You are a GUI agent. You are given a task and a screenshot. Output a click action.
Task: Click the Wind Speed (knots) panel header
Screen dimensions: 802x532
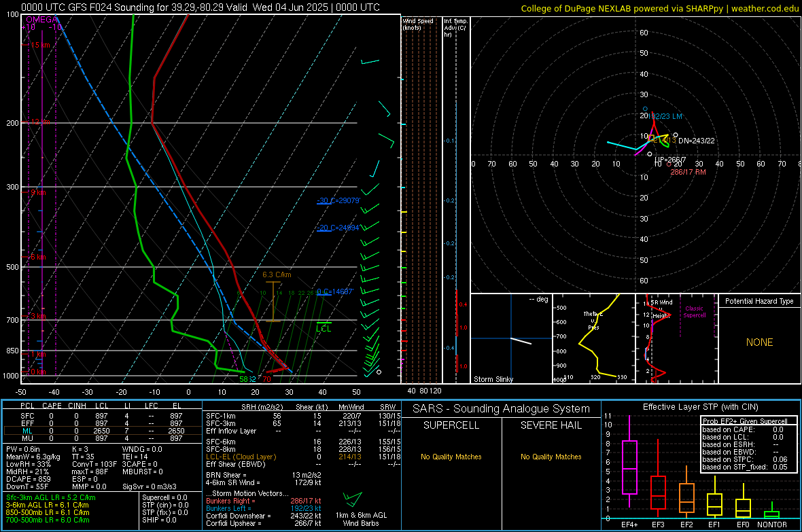(x=418, y=24)
